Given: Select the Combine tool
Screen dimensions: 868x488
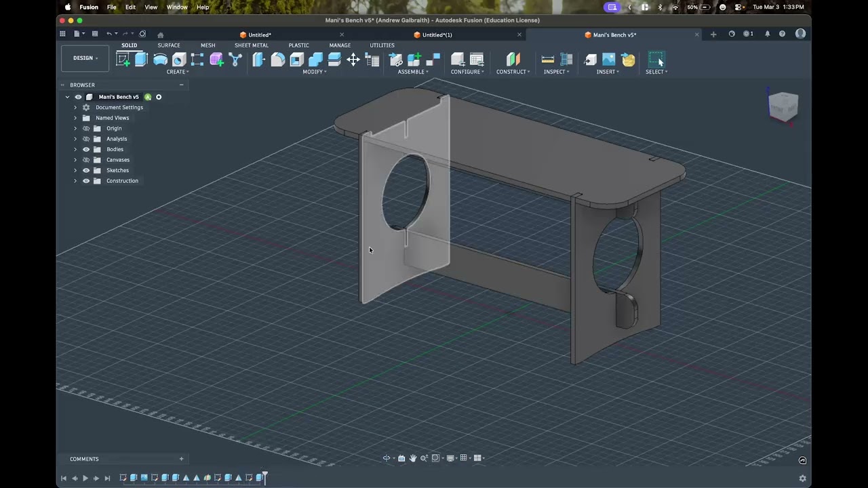Looking at the screenshot, I should coord(315,60).
